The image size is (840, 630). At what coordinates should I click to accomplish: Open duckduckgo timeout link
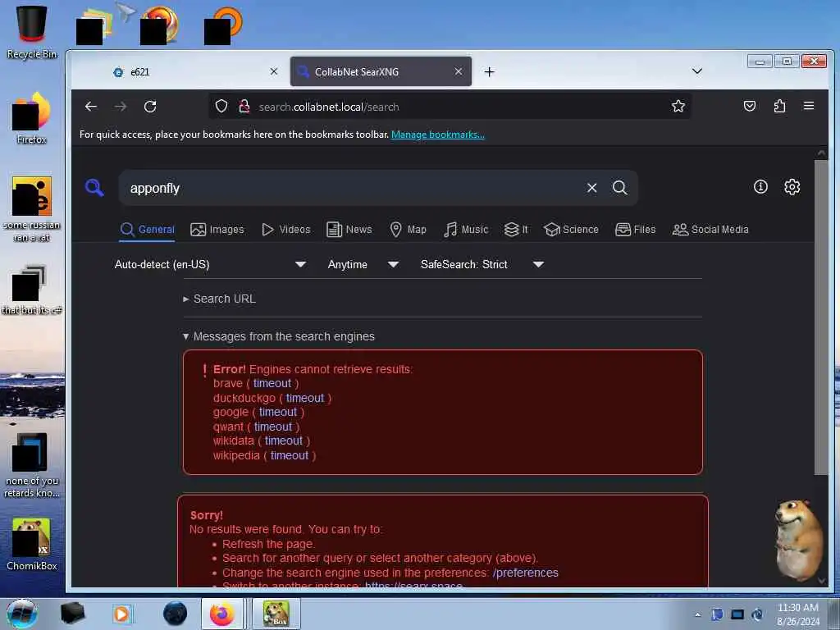[305, 398]
